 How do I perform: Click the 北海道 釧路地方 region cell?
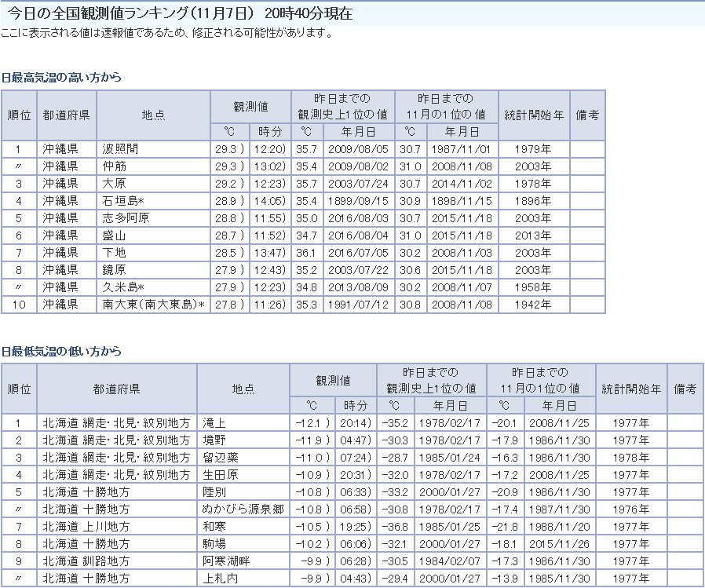tap(86, 561)
